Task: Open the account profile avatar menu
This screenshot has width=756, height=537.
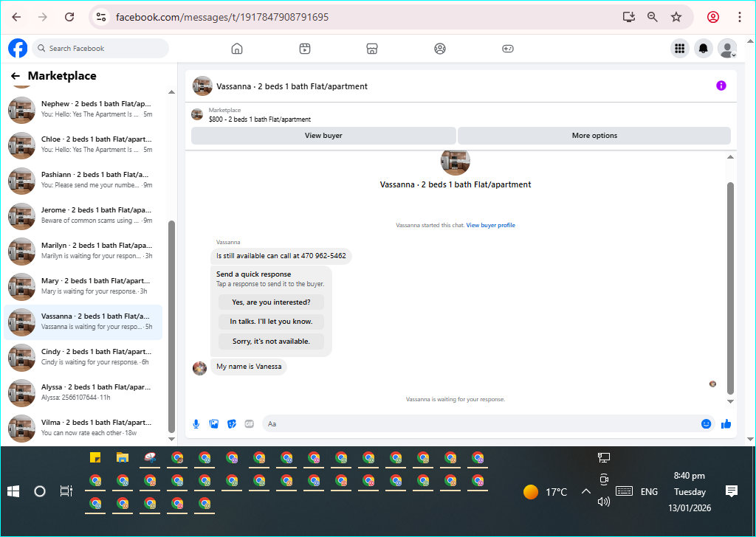Action: point(727,48)
